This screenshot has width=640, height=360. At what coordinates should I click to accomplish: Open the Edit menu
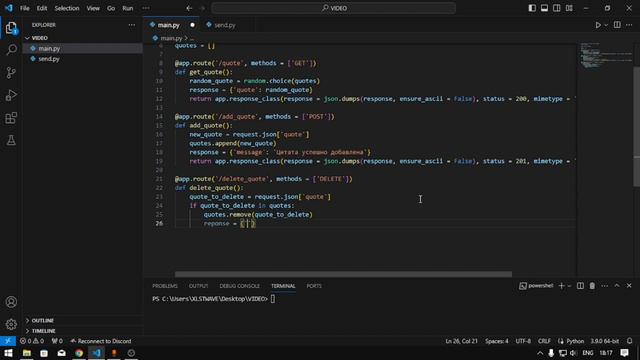pyautogui.click(x=42, y=8)
